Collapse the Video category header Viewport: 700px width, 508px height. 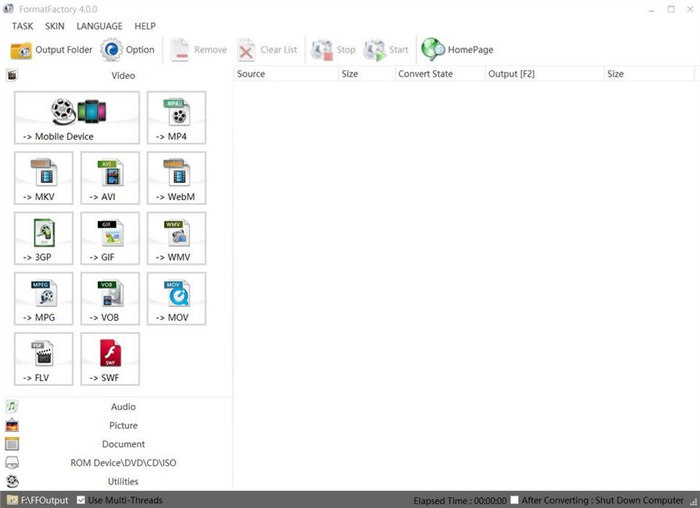point(117,75)
